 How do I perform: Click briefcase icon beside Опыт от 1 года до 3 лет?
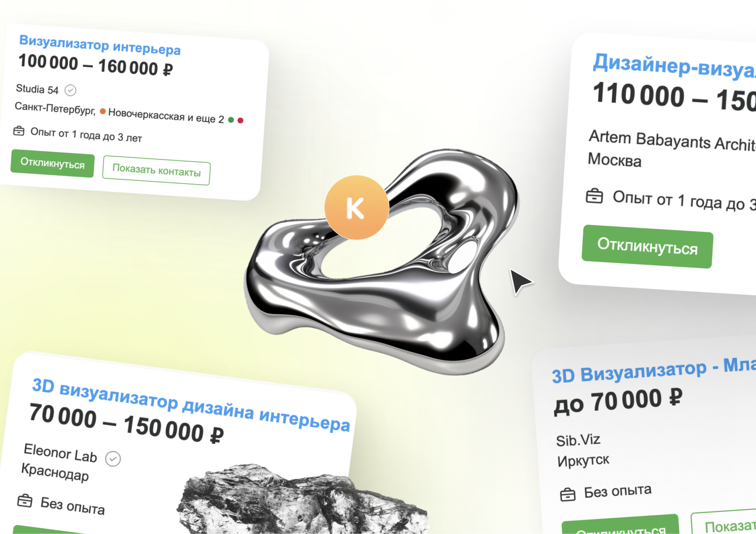tap(19, 131)
